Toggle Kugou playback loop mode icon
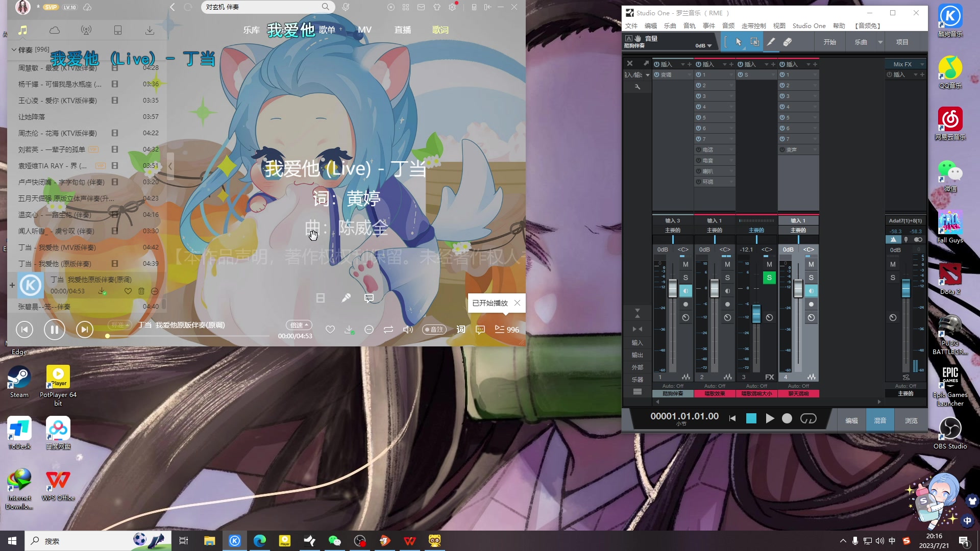Image resolution: width=980 pixels, height=551 pixels. click(388, 330)
